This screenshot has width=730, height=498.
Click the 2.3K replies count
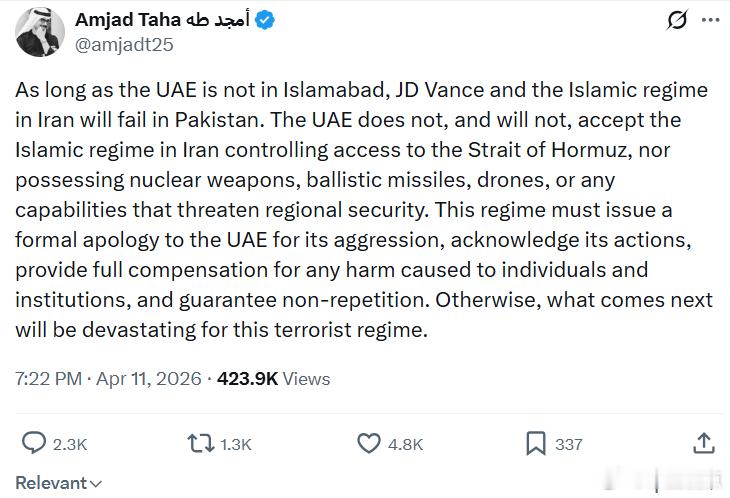[71, 444]
